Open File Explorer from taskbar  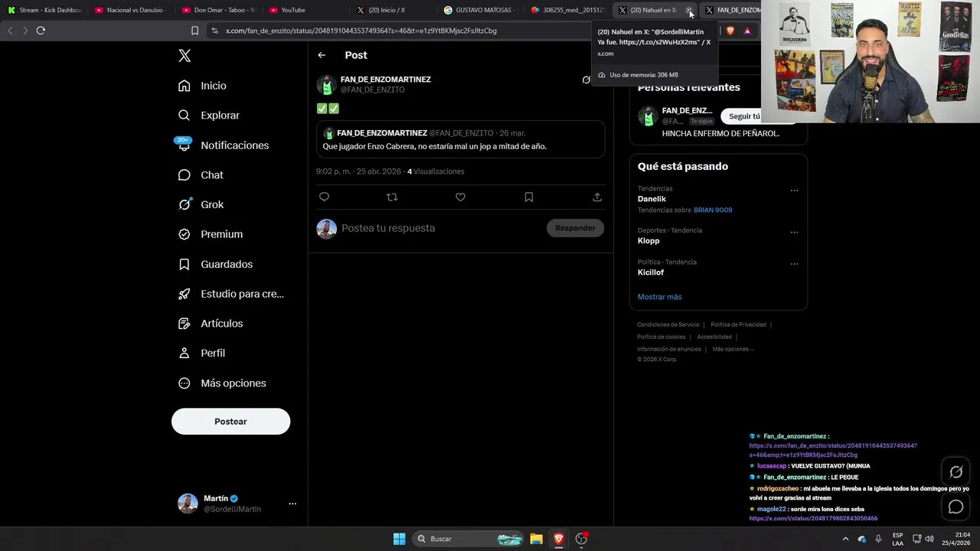tap(536, 539)
